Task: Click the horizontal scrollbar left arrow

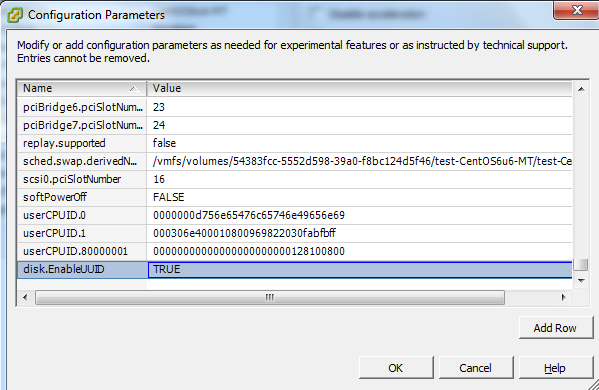Action: (25, 297)
